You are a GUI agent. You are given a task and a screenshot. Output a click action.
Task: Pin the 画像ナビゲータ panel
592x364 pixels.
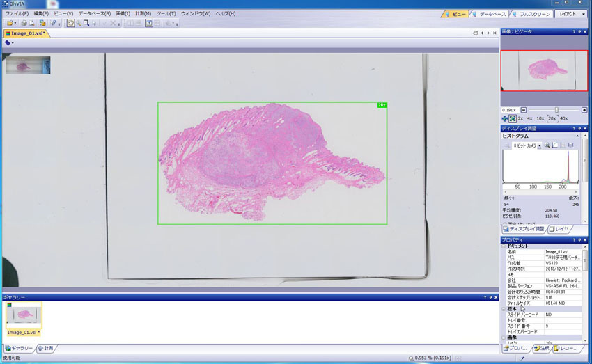click(x=579, y=32)
